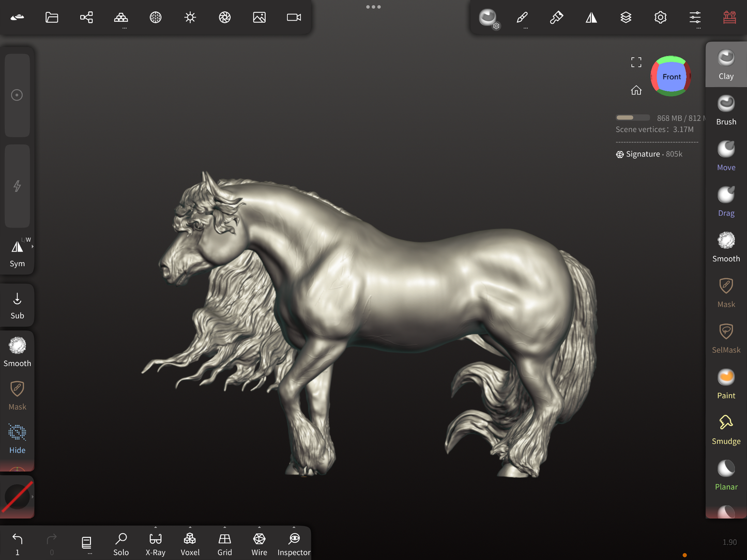Enable X-Ray view mode
747x560 pixels.
click(155, 543)
